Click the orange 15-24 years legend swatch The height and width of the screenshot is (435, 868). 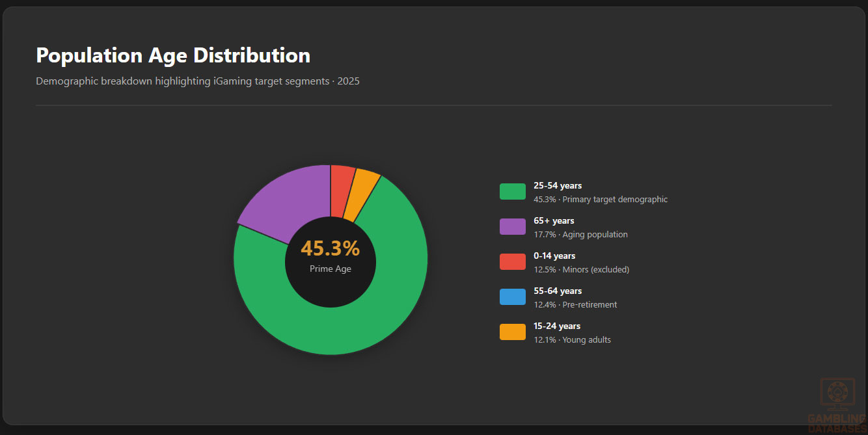point(512,332)
